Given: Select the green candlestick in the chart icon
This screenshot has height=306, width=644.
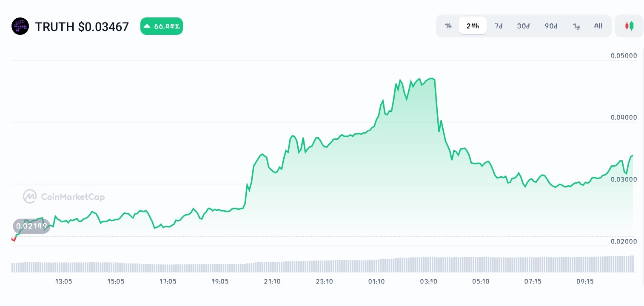Looking at the screenshot, I should [x=631, y=26].
